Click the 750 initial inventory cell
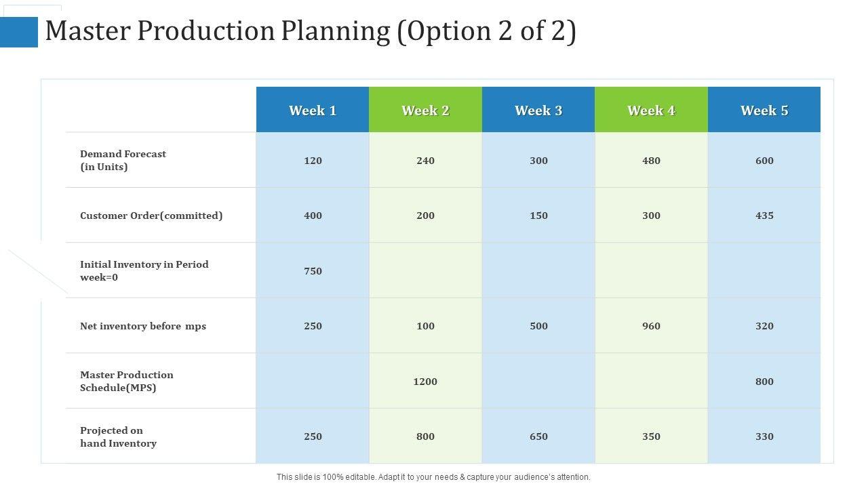The height and width of the screenshot is (488, 868). click(x=313, y=271)
